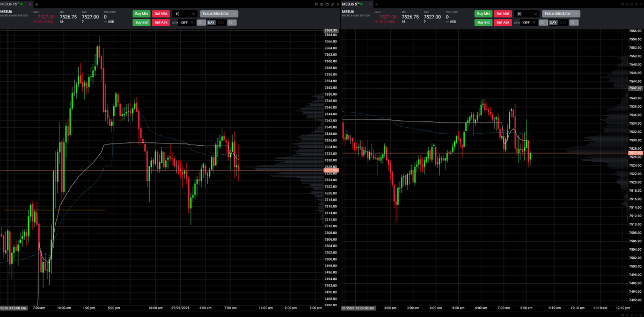
Task: Open the gear after GTC in left chart
Action: [232, 23]
